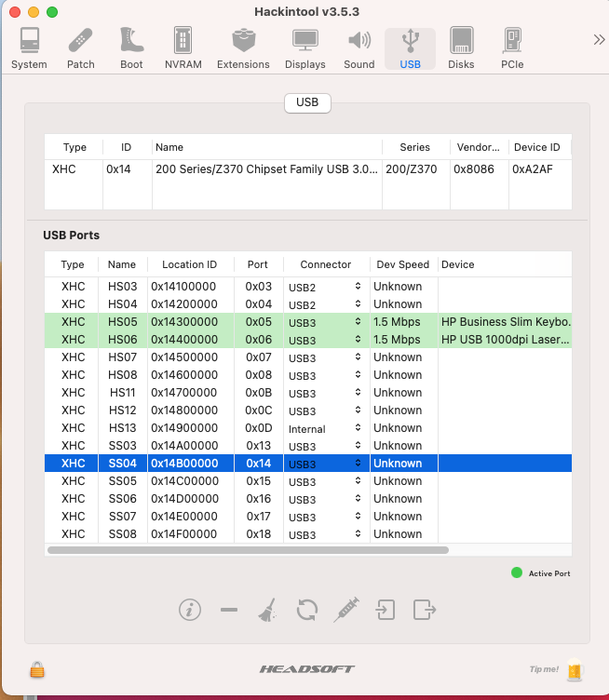Select the HS08 port name cell

pos(122,375)
